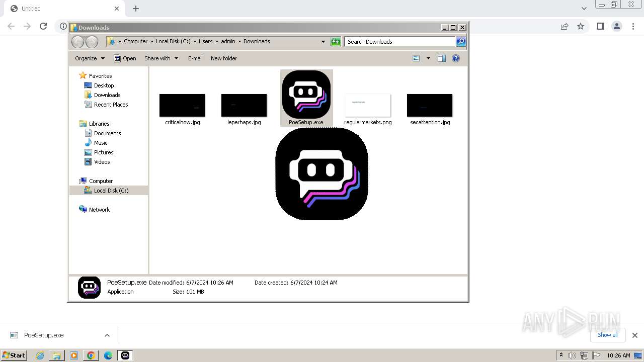Viewport: 644px width, 362px height.
Task: Click the E-mail toolbar button
Action: tap(195, 58)
